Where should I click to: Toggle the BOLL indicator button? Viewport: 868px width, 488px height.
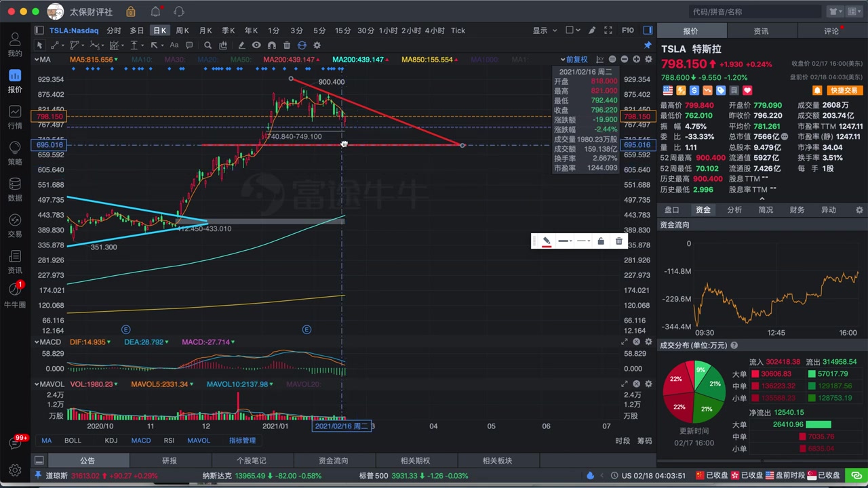point(73,441)
